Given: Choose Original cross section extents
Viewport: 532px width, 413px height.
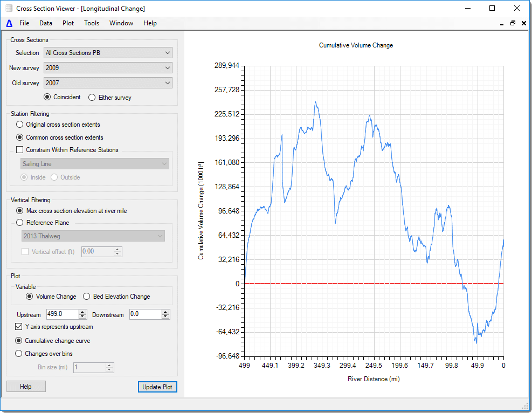Looking at the screenshot, I should pos(19,124).
